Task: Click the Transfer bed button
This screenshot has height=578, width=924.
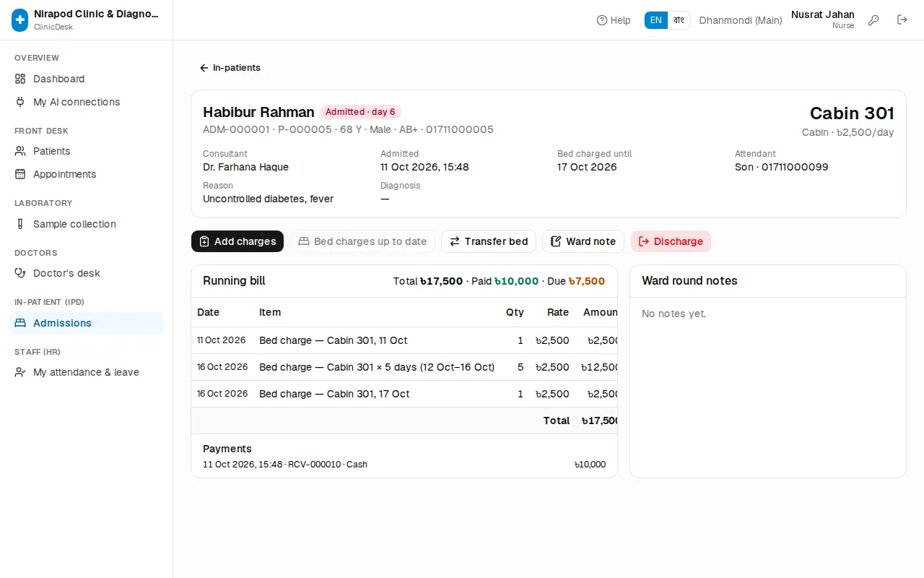Action: 489,241
